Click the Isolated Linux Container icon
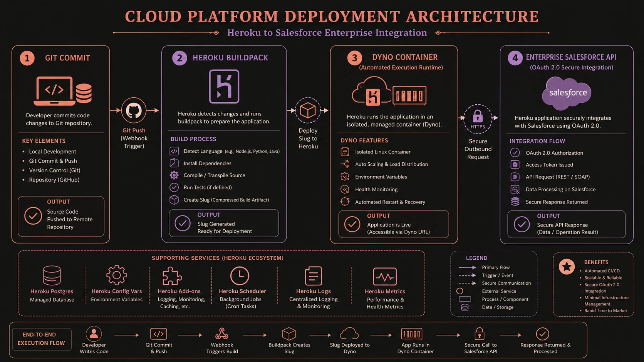Screen dimensions: 644x362 345,152
